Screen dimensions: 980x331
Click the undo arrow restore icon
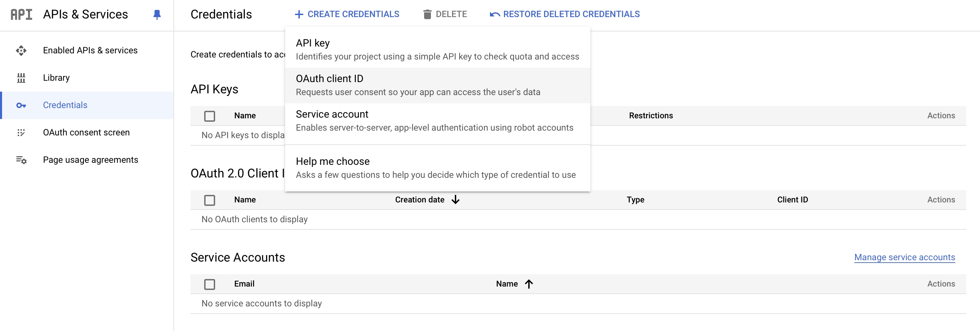coord(494,14)
